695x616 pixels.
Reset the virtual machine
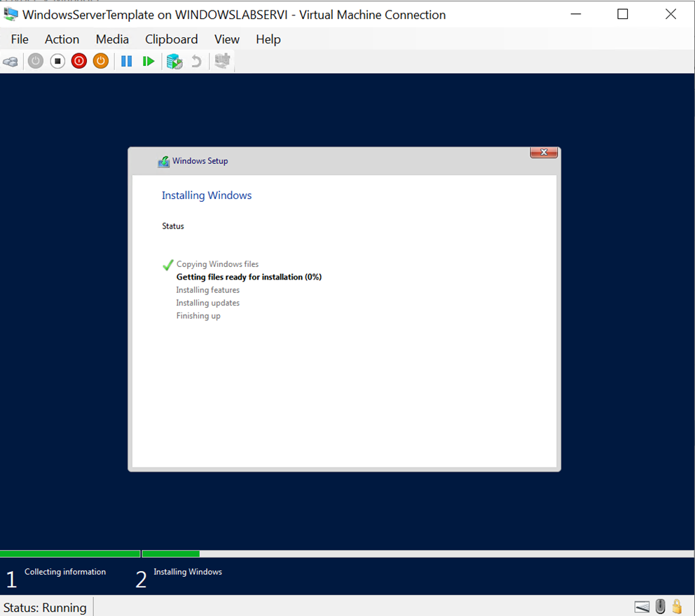coord(149,61)
